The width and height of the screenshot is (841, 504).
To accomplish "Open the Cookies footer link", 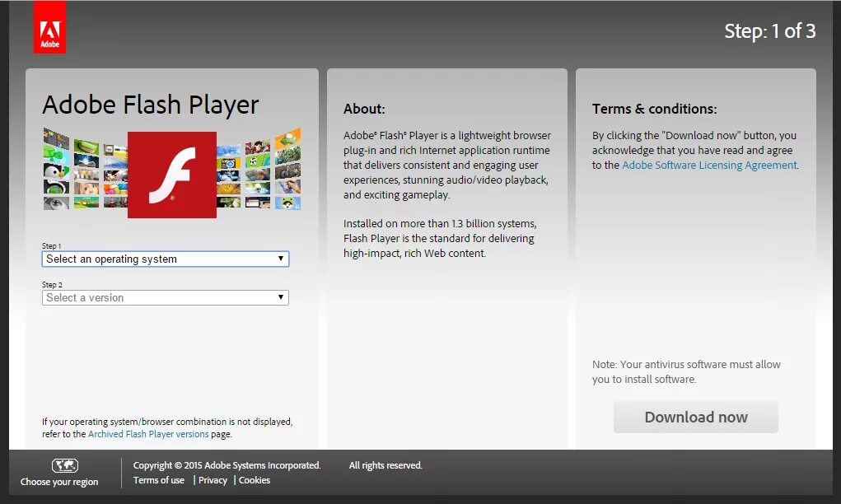I will click(x=255, y=480).
